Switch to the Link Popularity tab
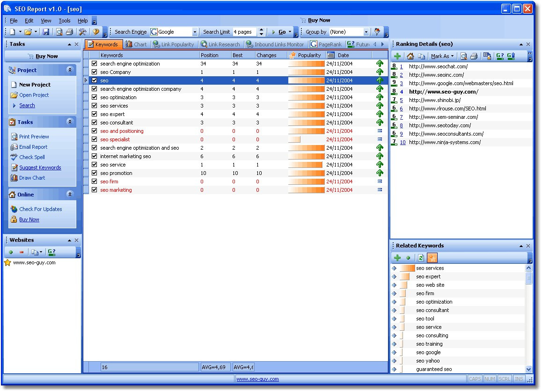 click(174, 44)
